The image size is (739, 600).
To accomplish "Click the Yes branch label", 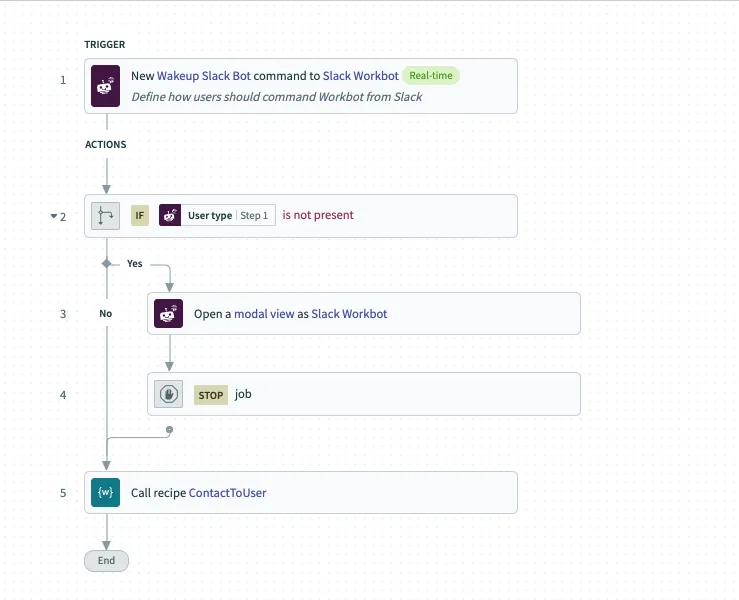I will tap(134, 264).
